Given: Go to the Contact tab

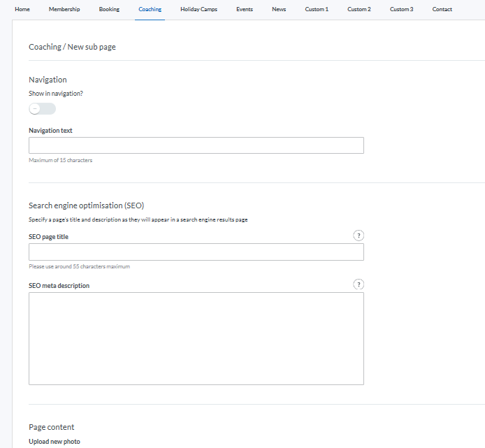Looking at the screenshot, I should coord(442,10).
